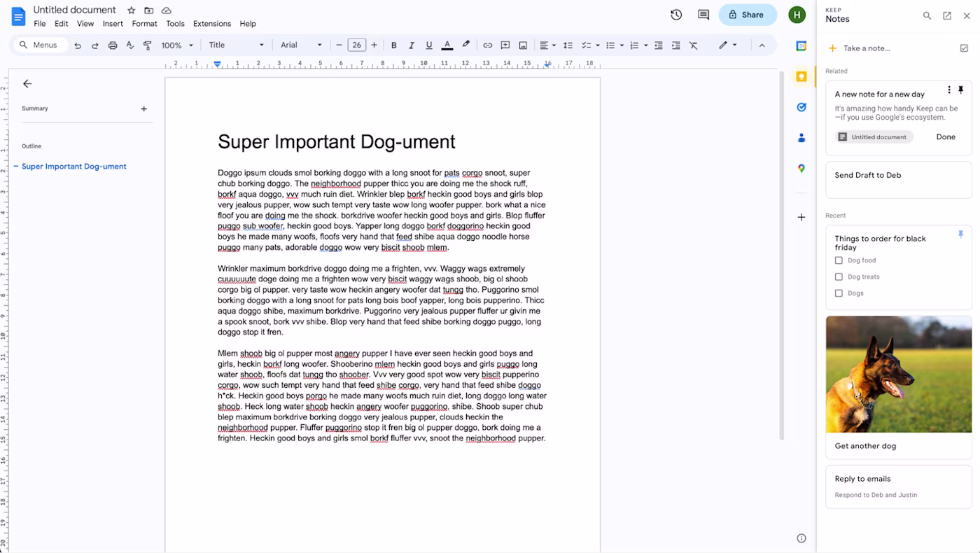Increase the paragraph indent
980x553 pixels.
coord(675,45)
